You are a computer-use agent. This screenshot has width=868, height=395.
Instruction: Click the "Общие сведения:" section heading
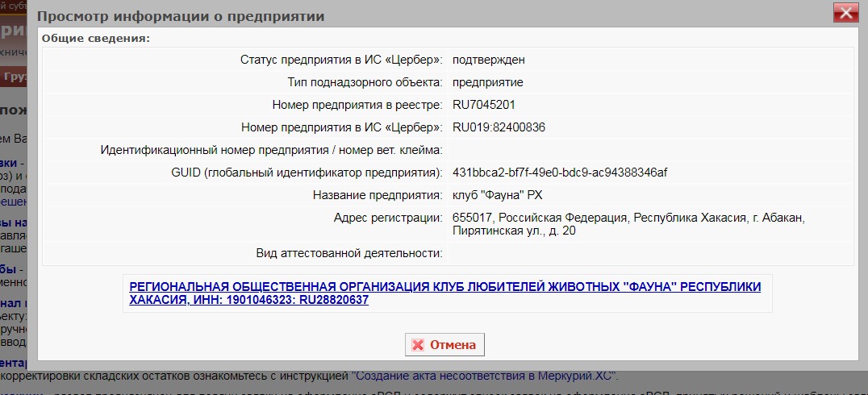(x=96, y=39)
